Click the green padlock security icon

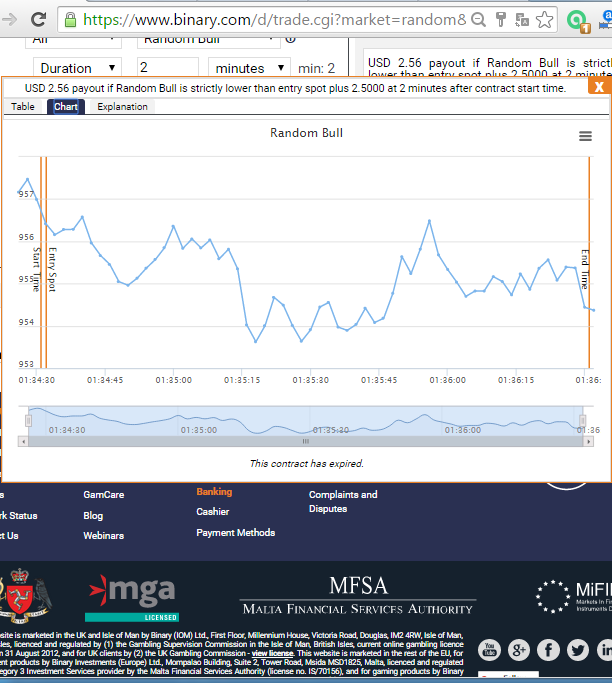point(70,20)
